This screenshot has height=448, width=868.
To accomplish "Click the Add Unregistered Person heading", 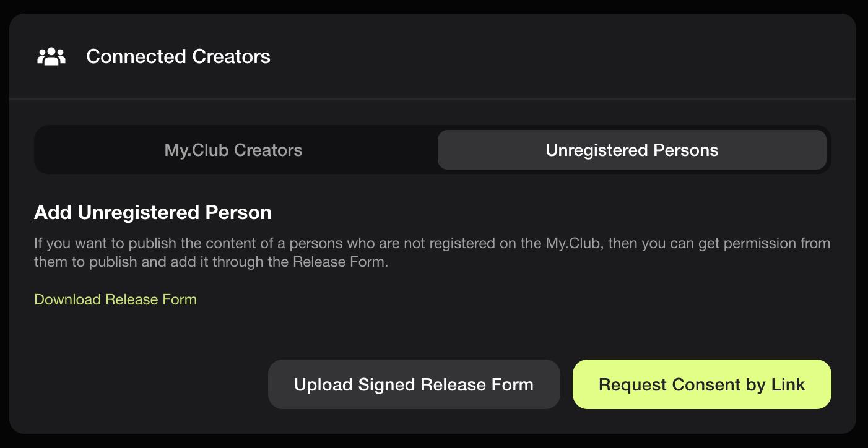I will click(153, 213).
